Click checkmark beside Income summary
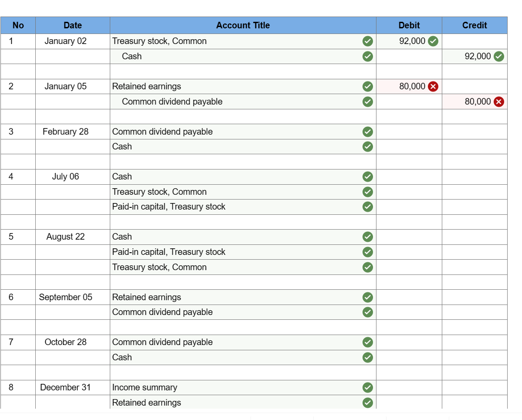This screenshot has height=420, width=522. pyautogui.click(x=367, y=388)
